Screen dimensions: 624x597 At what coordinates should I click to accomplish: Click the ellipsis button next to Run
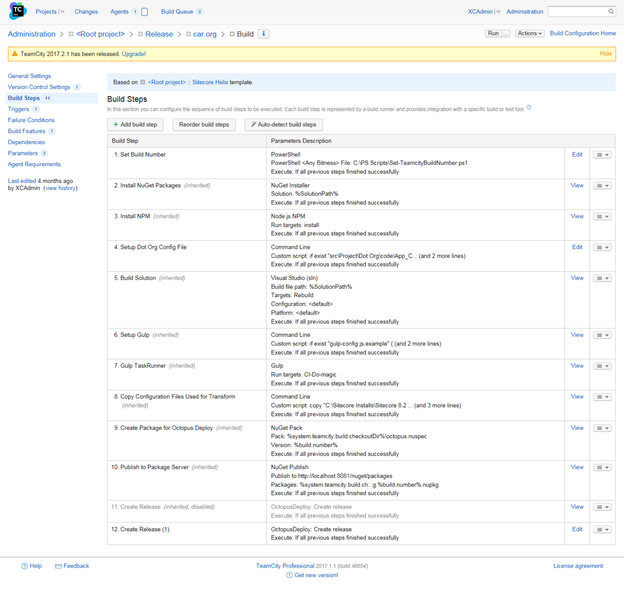[x=505, y=33]
